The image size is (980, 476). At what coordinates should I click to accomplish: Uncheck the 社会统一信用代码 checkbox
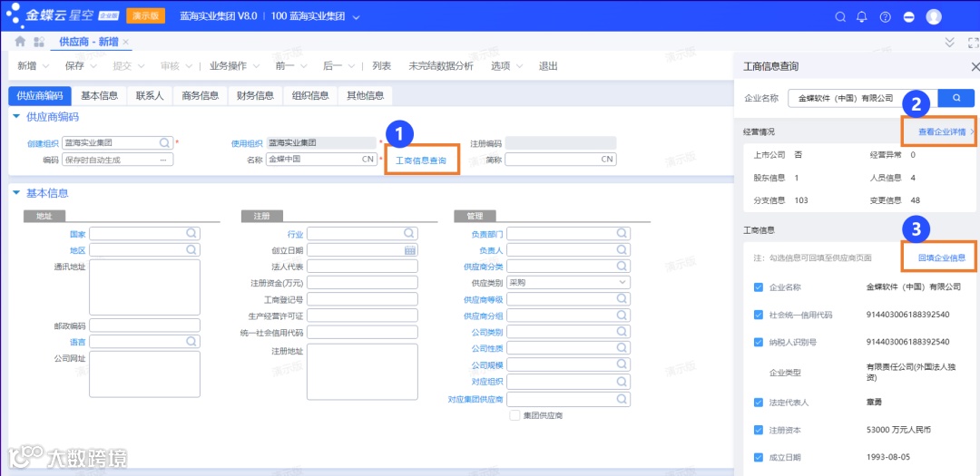(x=758, y=315)
